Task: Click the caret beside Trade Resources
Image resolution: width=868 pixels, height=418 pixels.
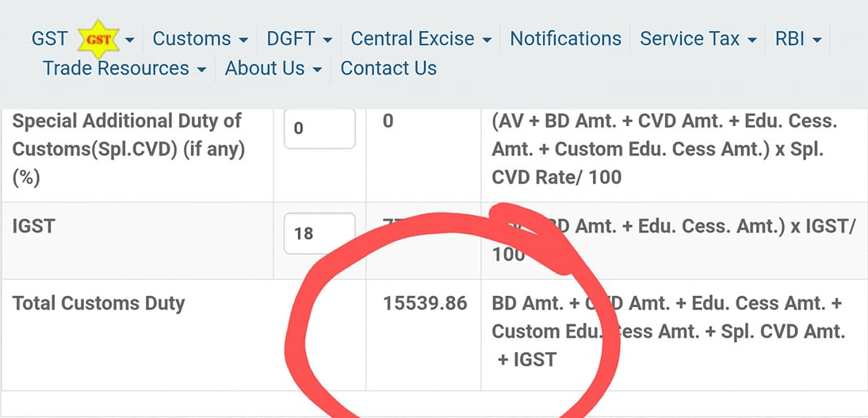Action: [x=202, y=70]
